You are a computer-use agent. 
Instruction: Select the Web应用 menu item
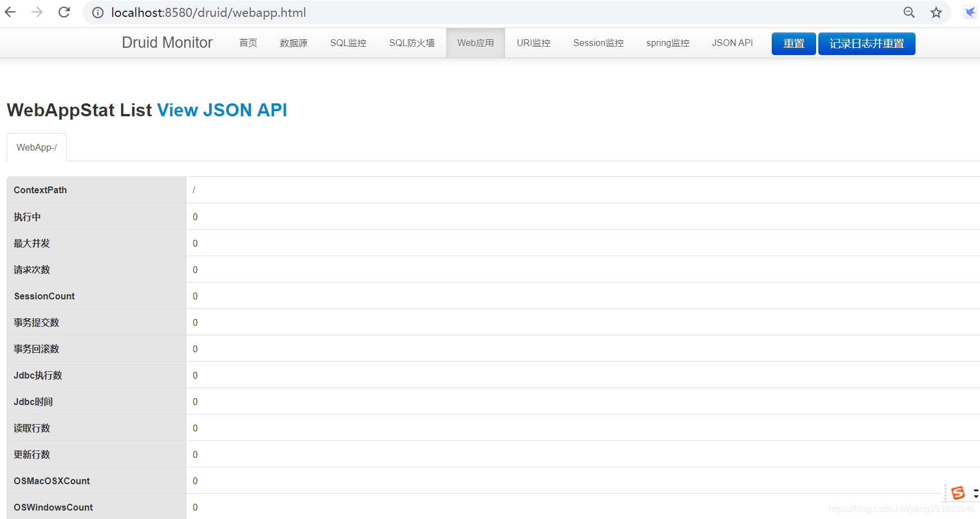(x=475, y=43)
